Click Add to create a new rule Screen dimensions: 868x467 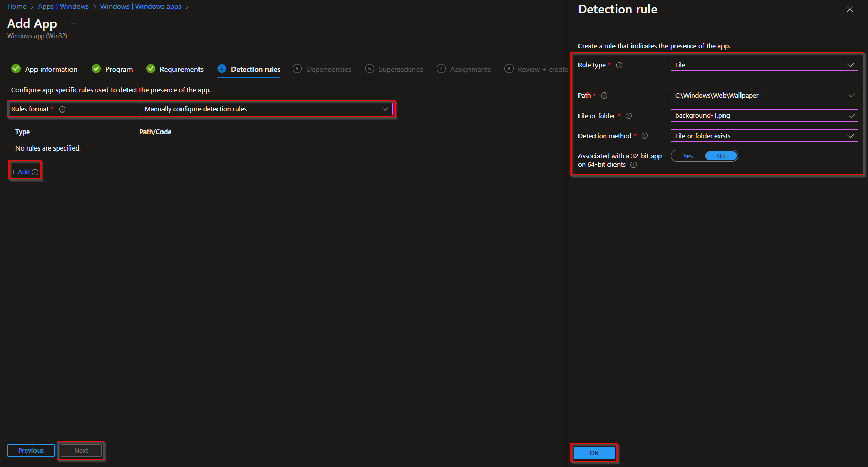22,172
